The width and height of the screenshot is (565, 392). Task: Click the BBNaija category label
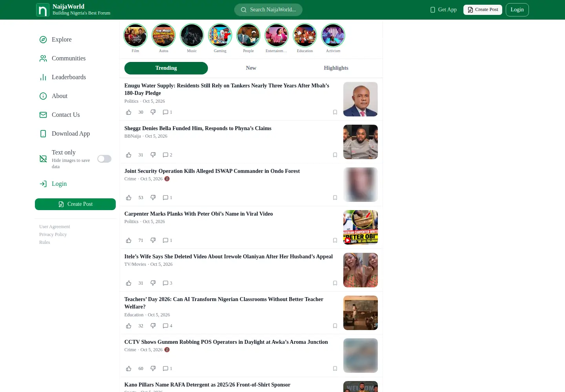coord(133,136)
